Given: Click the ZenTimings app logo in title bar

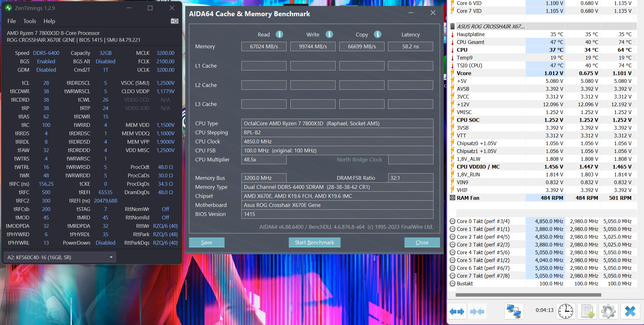Looking at the screenshot, I should click(x=9, y=8).
